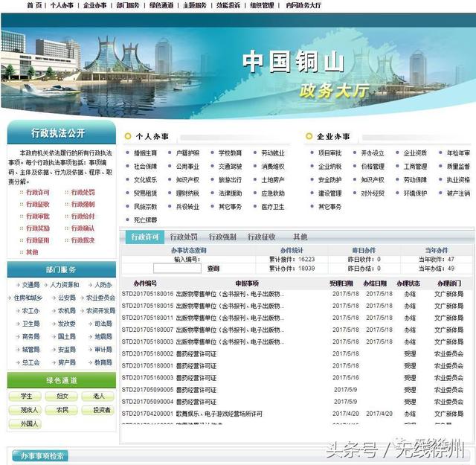Click the 办理状态 column header

[408, 283]
